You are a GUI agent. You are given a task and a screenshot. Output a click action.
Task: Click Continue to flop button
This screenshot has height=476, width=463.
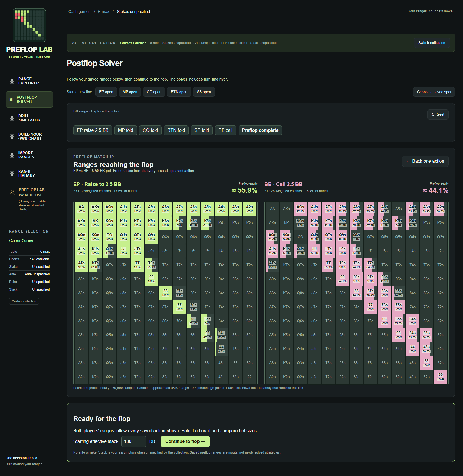tap(185, 441)
